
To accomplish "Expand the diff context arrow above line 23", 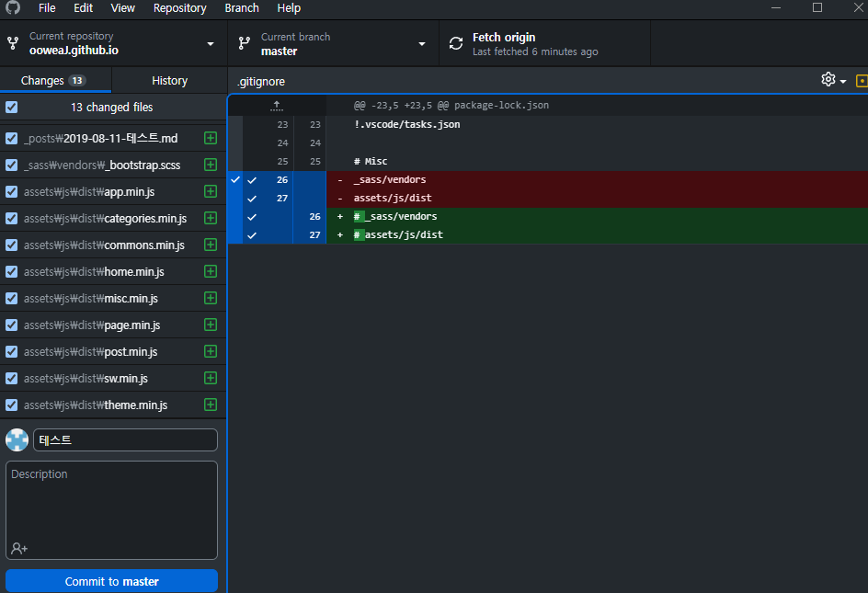I will [277, 106].
